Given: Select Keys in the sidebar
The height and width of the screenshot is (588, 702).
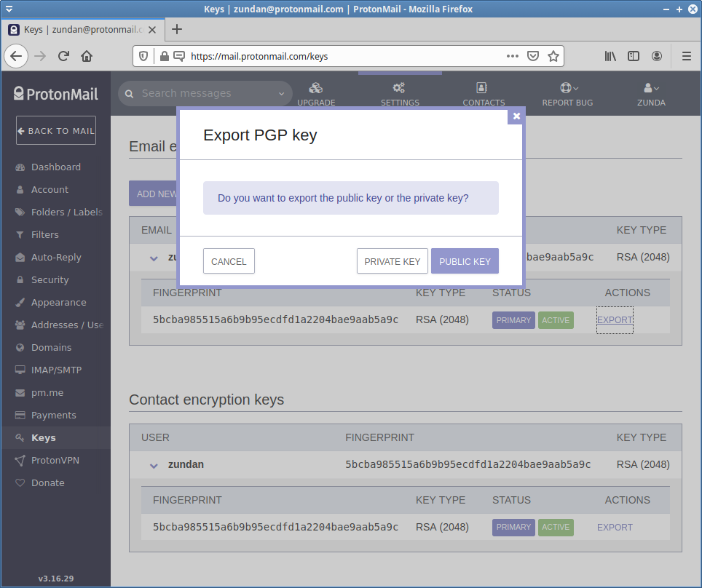Looking at the screenshot, I should 55,437.
